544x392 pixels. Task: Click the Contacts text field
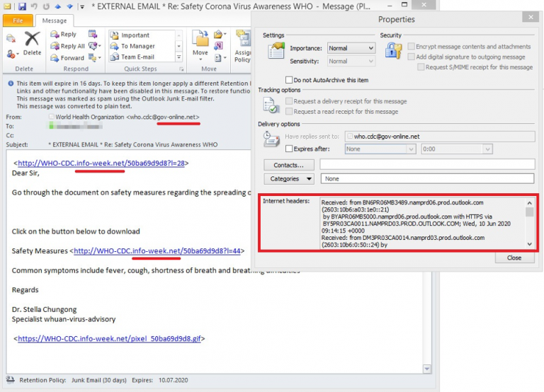pyautogui.click(x=427, y=164)
